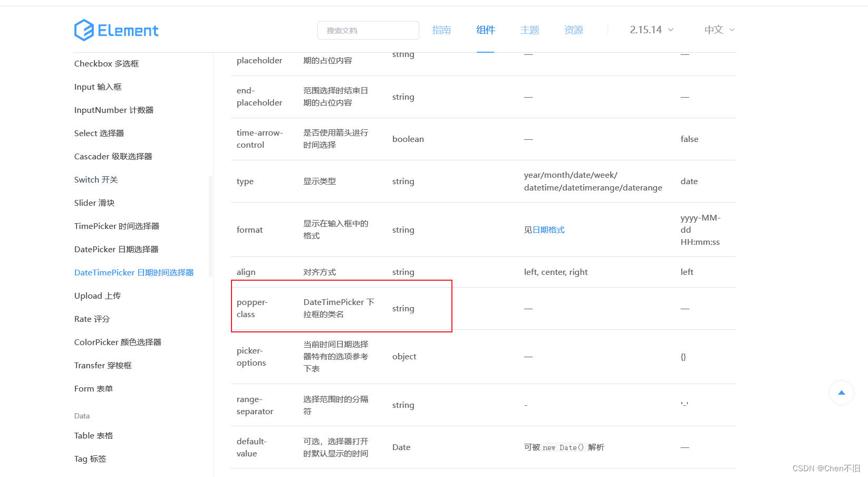Open Rate 评分 in sidebar
The height and width of the screenshot is (477, 868).
(92, 319)
